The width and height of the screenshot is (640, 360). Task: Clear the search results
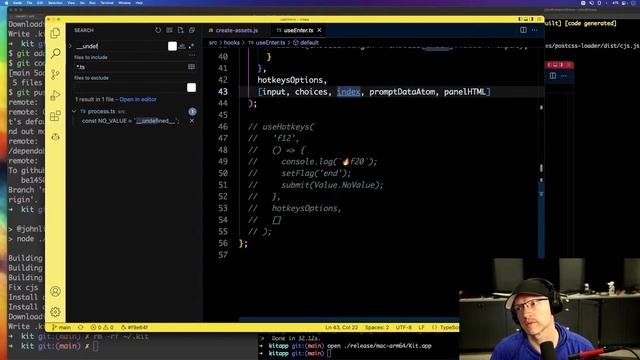(x=169, y=30)
